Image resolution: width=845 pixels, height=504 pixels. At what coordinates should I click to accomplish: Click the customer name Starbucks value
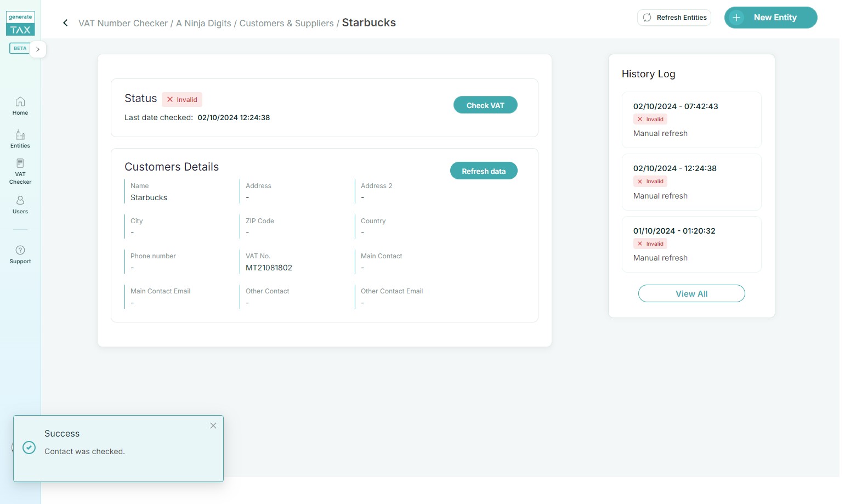(149, 197)
